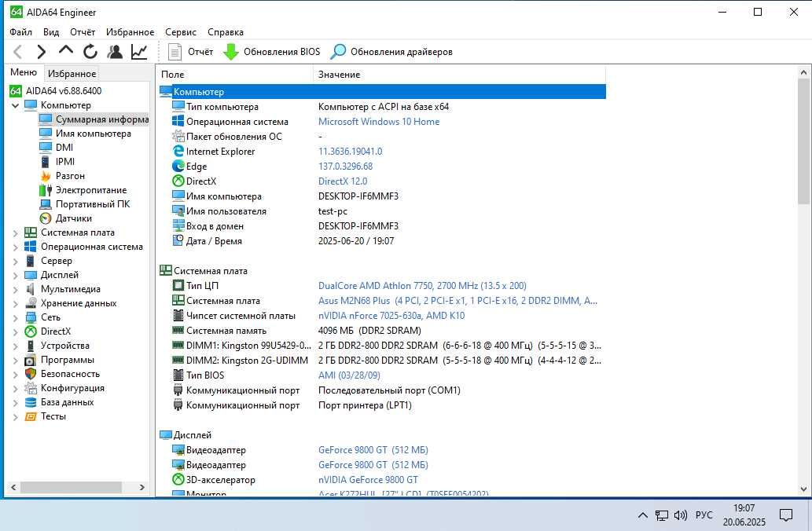This screenshot has width=812, height=531.
Task: Open the graph chart toolbar icon
Action: [x=139, y=52]
